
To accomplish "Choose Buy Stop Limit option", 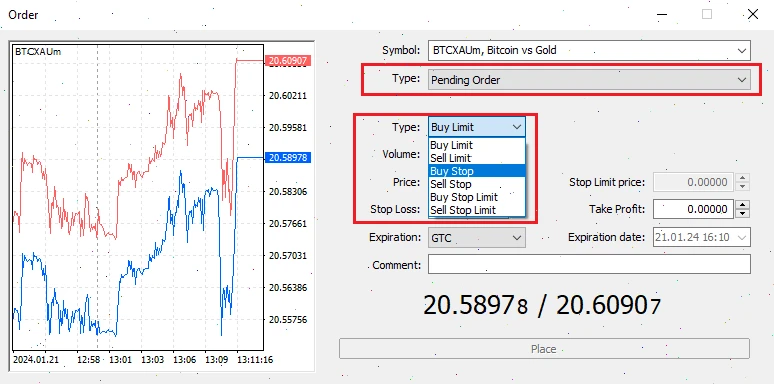I will pos(476,197).
